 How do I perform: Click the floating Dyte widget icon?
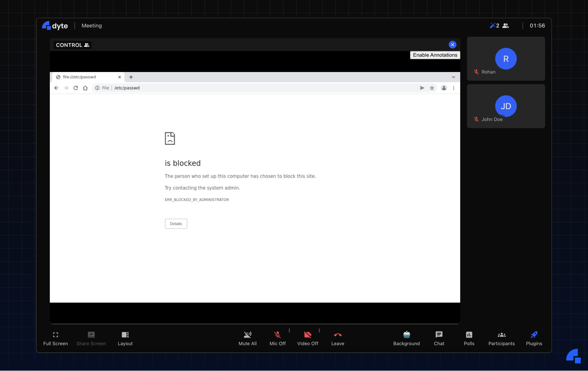pos(573,356)
